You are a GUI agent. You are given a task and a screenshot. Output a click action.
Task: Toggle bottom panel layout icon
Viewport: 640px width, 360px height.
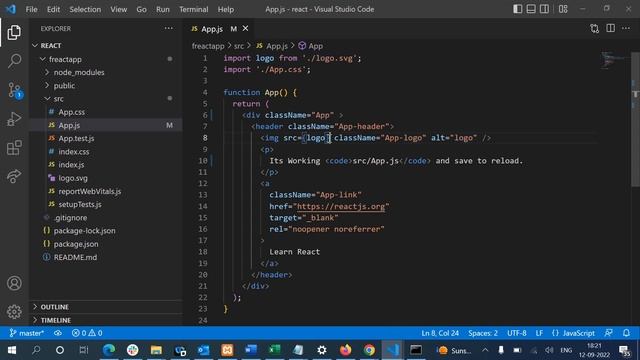coord(531,9)
